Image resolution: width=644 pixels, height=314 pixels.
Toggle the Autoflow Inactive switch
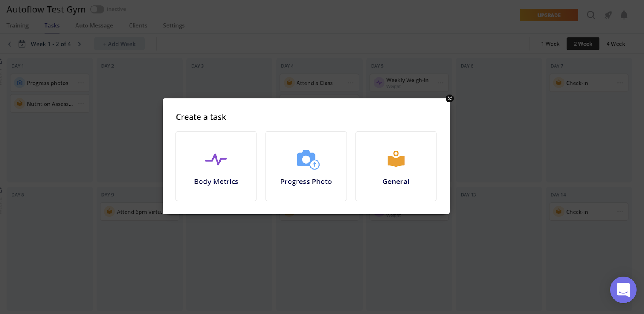click(97, 9)
